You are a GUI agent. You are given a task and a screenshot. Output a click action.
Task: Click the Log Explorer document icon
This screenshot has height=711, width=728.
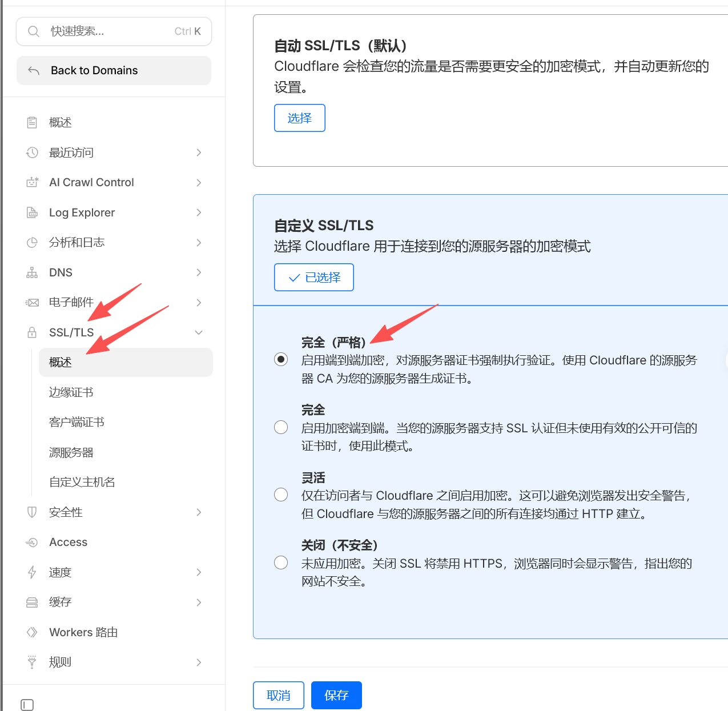[x=32, y=212]
